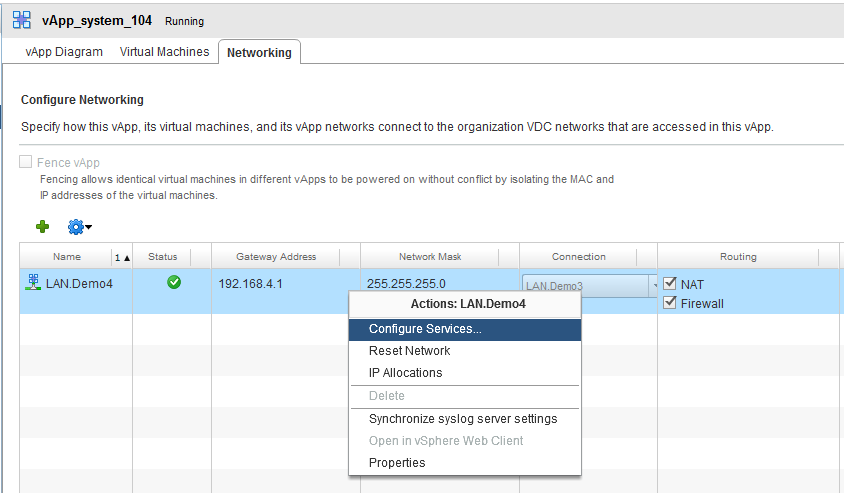Click the Configure Networking heading
Viewport: 844px width, 493px height.
point(82,100)
